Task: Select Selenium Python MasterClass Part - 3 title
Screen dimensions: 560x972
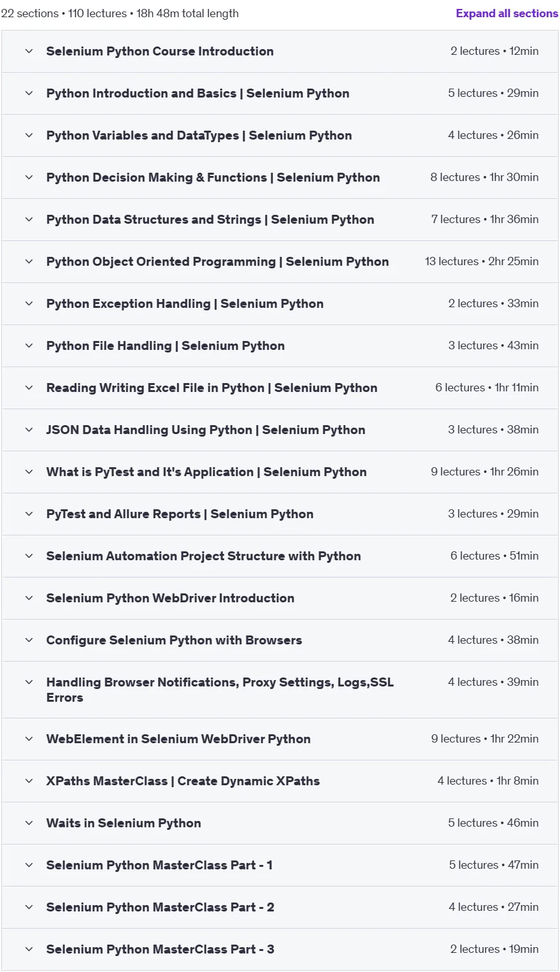Action: coord(160,949)
